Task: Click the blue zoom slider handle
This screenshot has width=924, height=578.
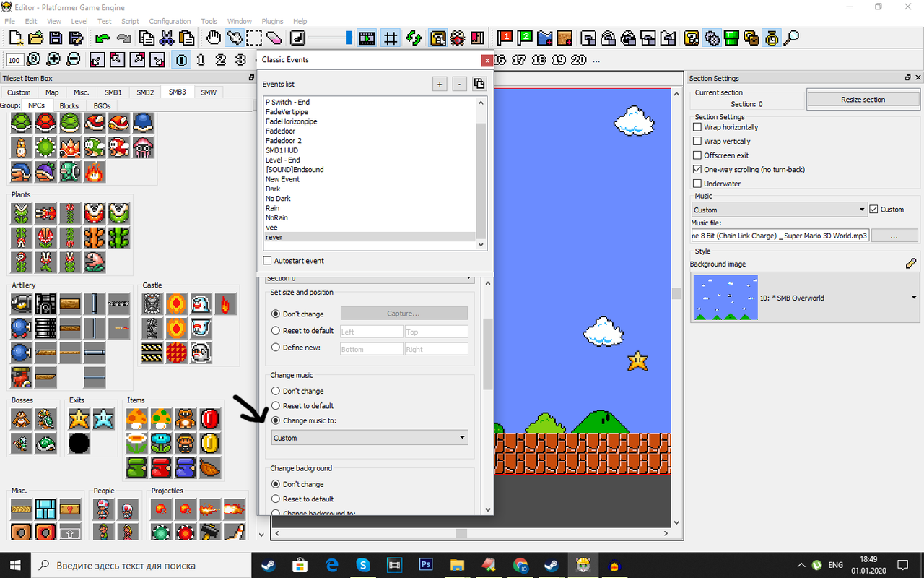Action: pos(349,38)
